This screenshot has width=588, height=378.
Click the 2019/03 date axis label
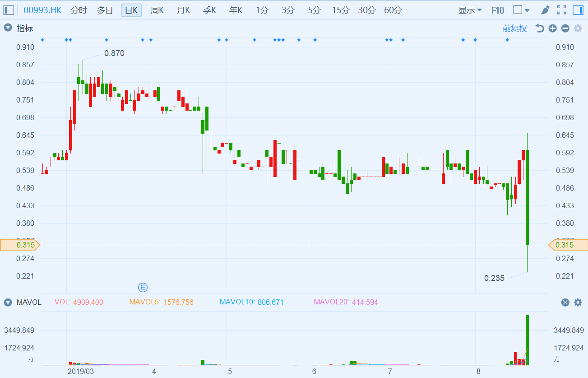[81, 371]
